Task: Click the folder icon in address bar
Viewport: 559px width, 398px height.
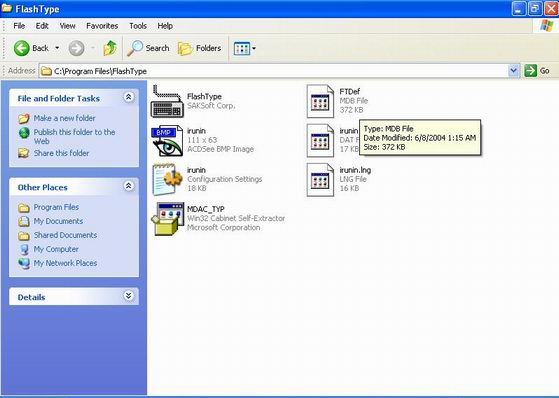Action: tap(46, 71)
